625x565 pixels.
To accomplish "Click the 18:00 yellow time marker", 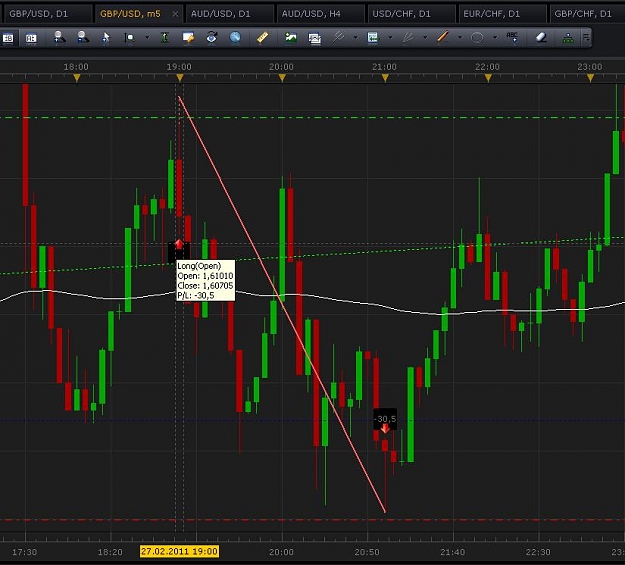I will point(77,78).
